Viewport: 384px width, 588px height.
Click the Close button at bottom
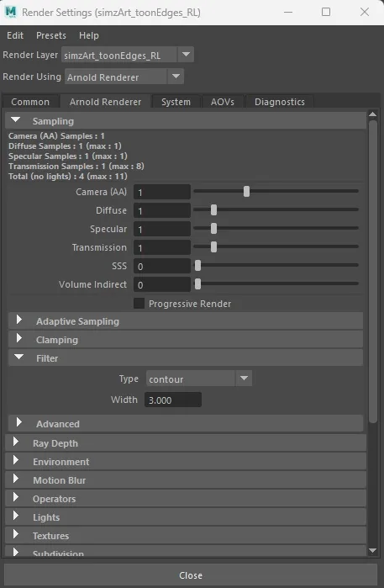pos(190,575)
